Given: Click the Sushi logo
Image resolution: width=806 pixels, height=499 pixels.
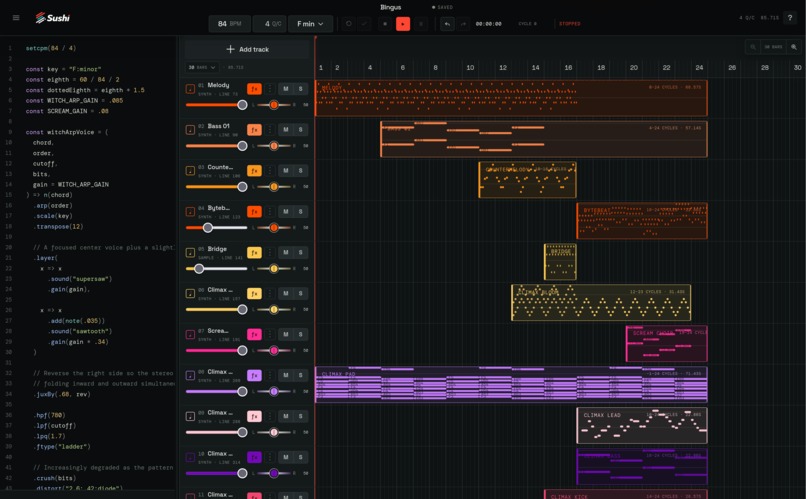Looking at the screenshot, I should (52, 18).
